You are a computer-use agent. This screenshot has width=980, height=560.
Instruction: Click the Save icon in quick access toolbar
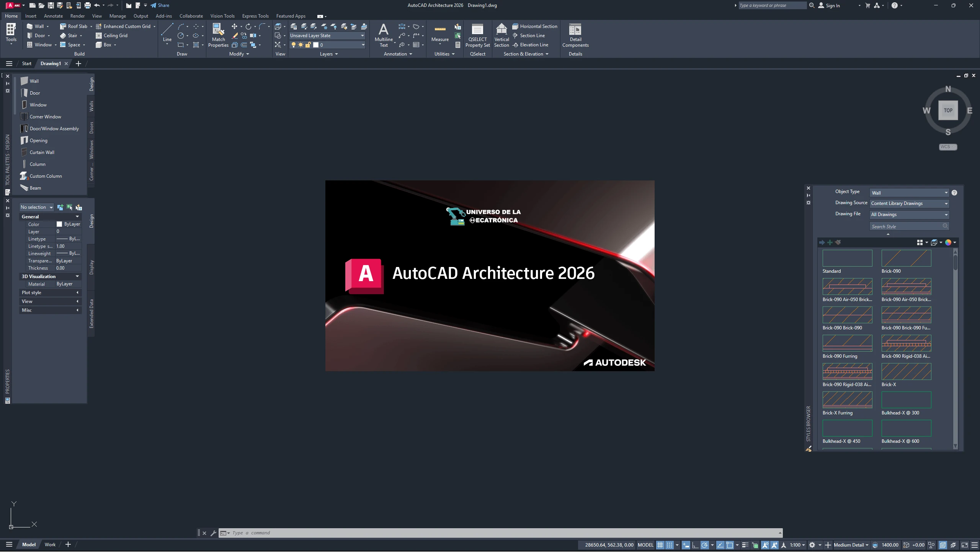pos(51,5)
